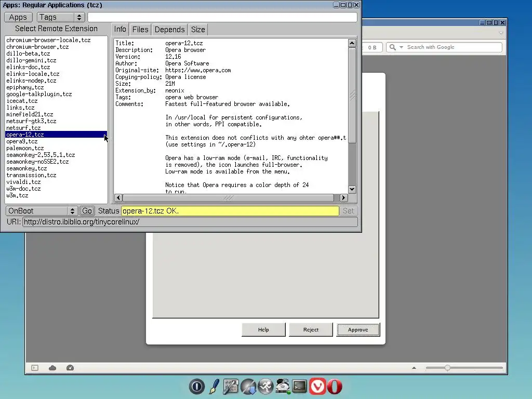Click Opera's panel toggle icon in the status bar
This screenshot has width=532, height=399.
coord(35,368)
